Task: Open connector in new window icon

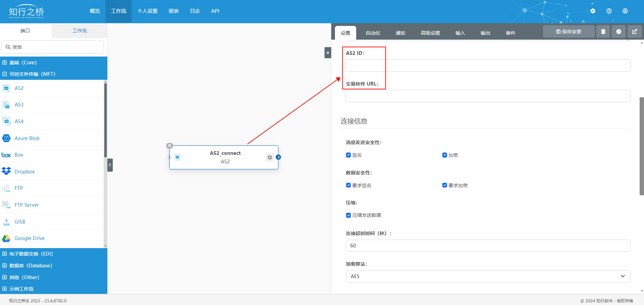Action: coord(635,32)
